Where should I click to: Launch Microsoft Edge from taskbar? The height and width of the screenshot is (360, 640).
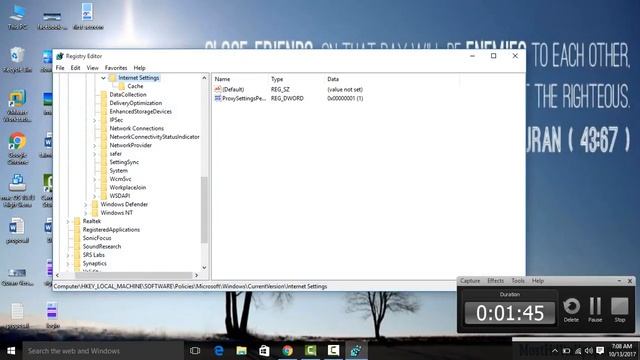pos(219,351)
